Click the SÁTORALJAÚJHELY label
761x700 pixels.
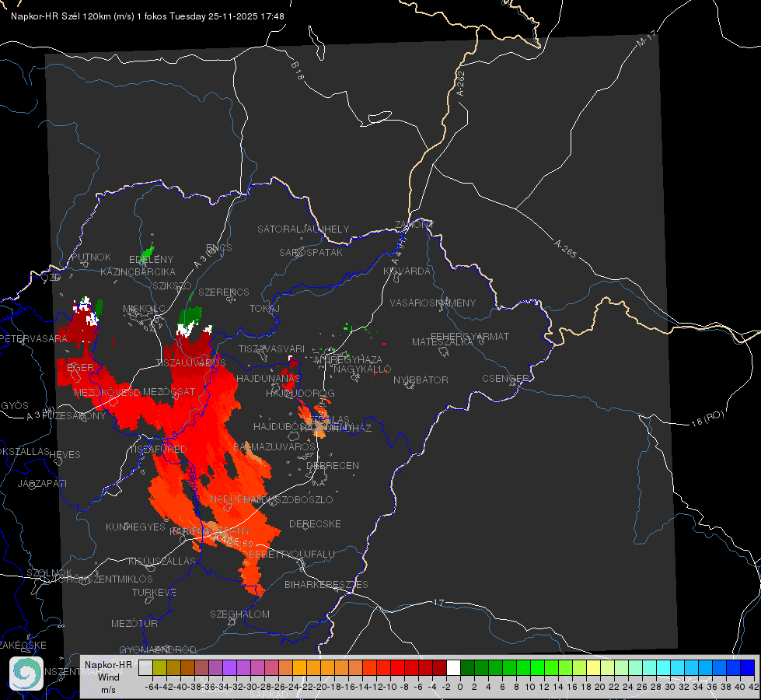(x=303, y=229)
